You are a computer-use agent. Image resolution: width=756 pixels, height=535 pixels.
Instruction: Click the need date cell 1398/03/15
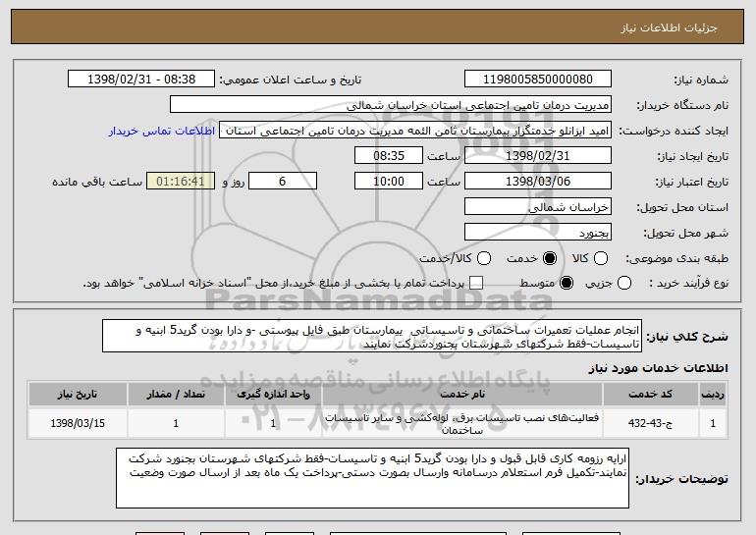(x=78, y=423)
